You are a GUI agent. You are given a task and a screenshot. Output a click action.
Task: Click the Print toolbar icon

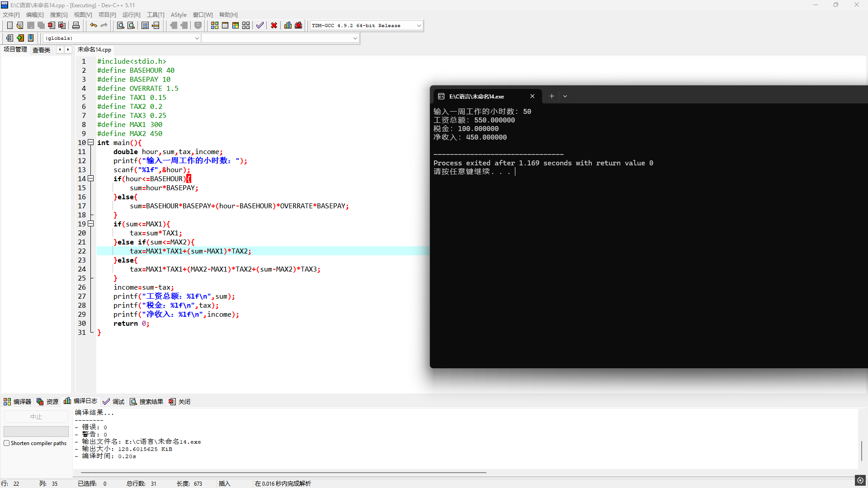pyautogui.click(x=76, y=26)
